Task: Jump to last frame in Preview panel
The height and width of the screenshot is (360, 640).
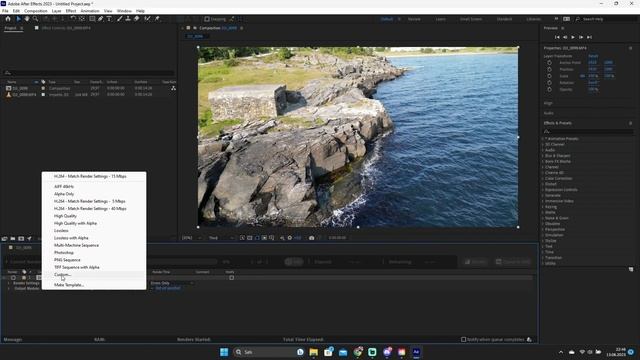Action: (x=589, y=37)
